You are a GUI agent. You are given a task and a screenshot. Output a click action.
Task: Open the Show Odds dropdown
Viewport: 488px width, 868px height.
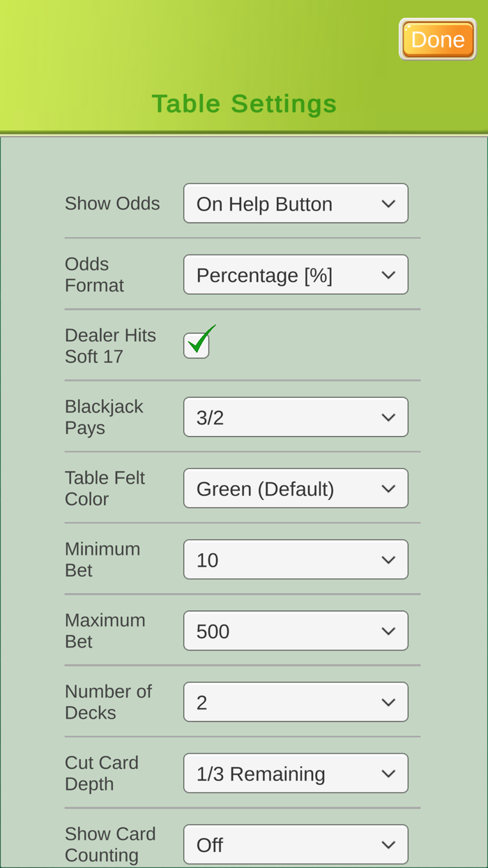pos(296,202)
